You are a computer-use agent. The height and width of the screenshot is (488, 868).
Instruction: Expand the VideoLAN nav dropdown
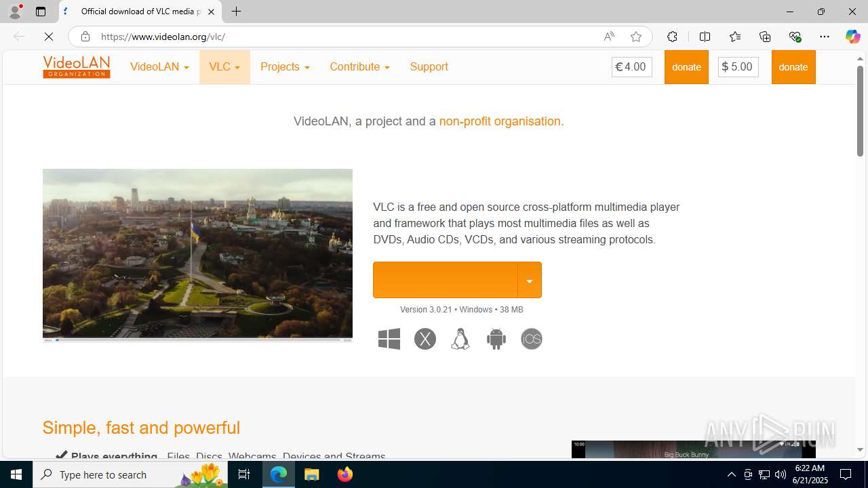click(x=159, y=67)
